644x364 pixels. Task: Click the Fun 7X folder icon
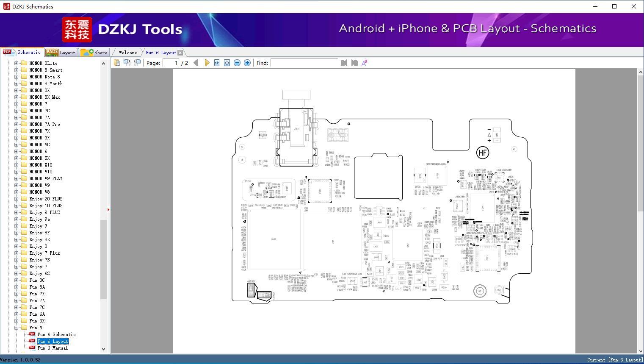pos(24,294)
